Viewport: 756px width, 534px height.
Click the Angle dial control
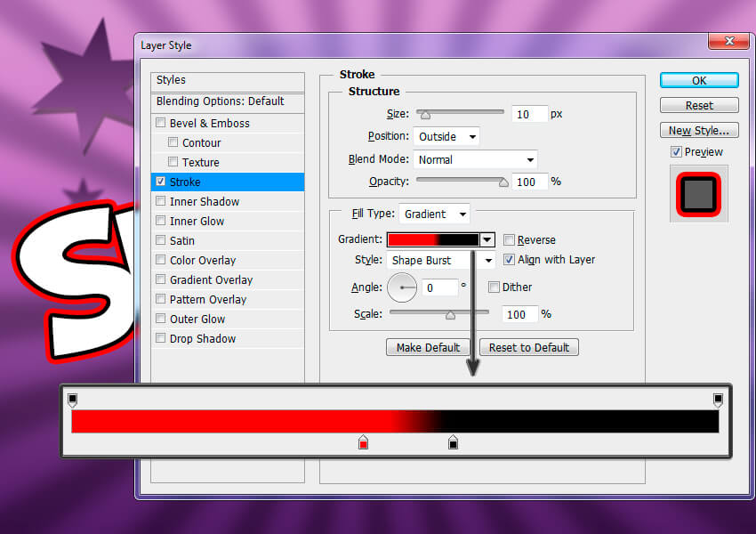403,287
